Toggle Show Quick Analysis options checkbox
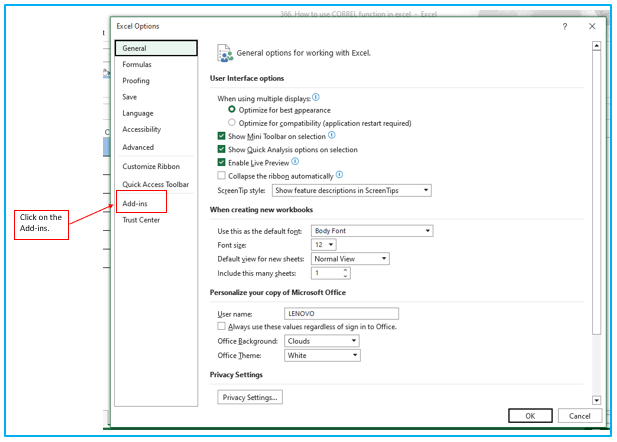This screenshot has height=442, width=617. tap(222, 149)
